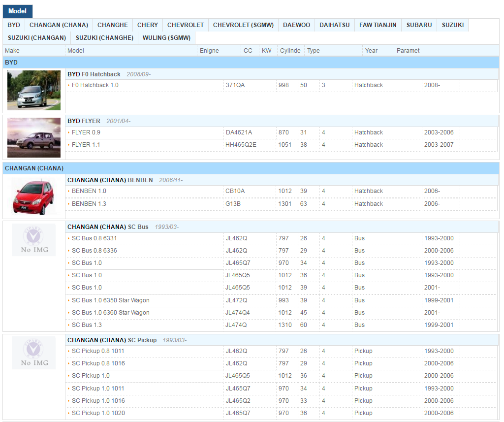Switch to the CHERY make tab
The width and height of the screenshot is (504, 422).
pyautogui.click(x=148, y=25)
